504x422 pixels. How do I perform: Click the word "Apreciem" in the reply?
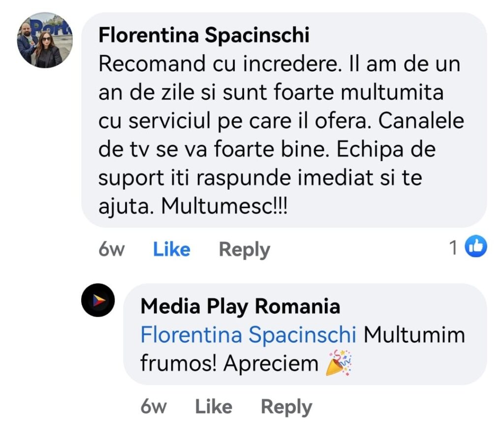(x=271, y=364)
